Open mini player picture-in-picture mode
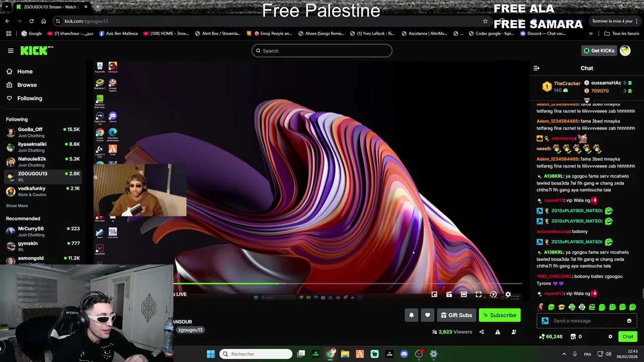The width and height of the screenshot is (644, 362). pos(435,295)
